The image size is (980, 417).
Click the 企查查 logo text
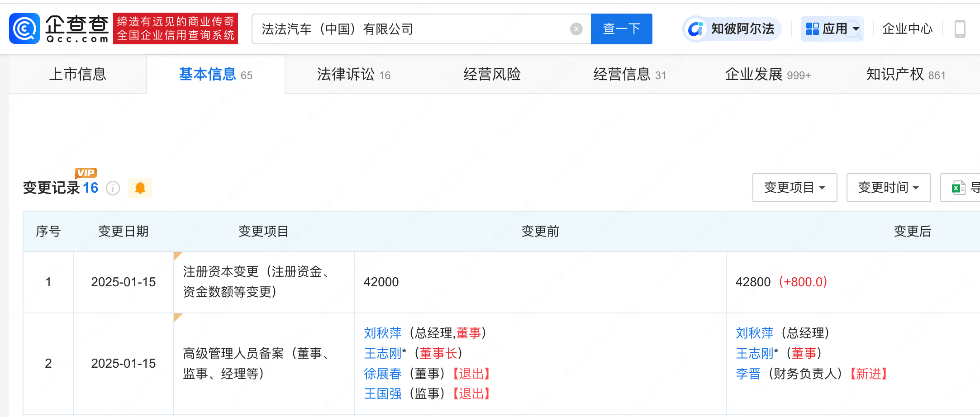77,28
